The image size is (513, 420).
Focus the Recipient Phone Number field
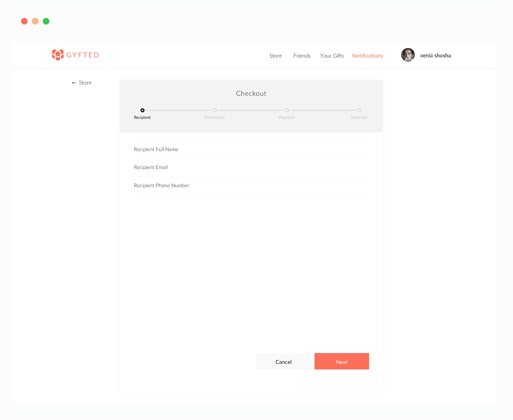[x=251, y=185]
